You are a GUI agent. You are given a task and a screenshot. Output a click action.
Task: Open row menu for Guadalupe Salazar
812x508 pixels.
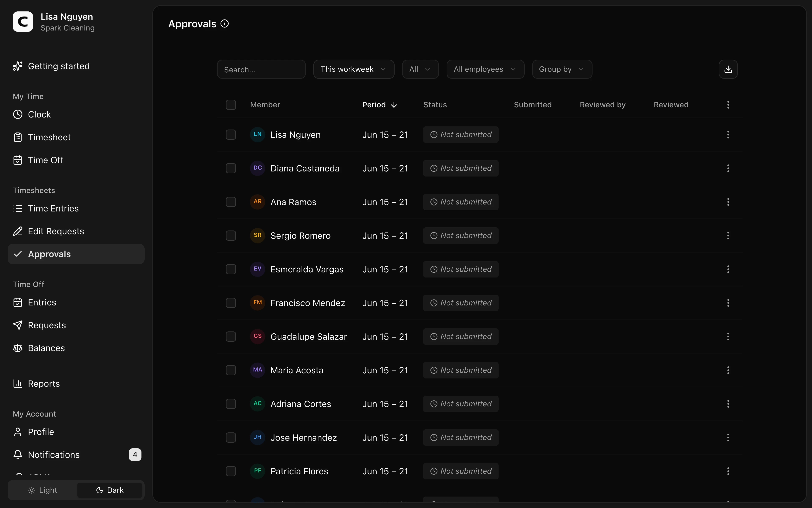(x=728, y=337)
